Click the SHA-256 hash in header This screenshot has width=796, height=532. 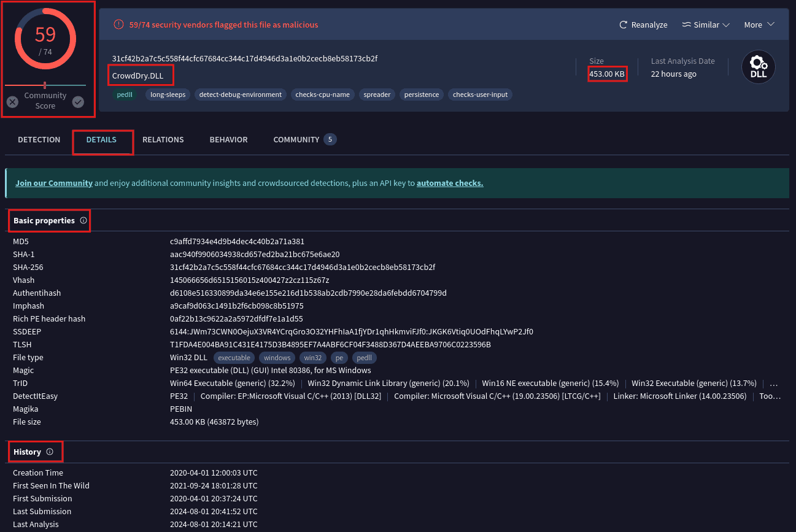tap(245, 59)
